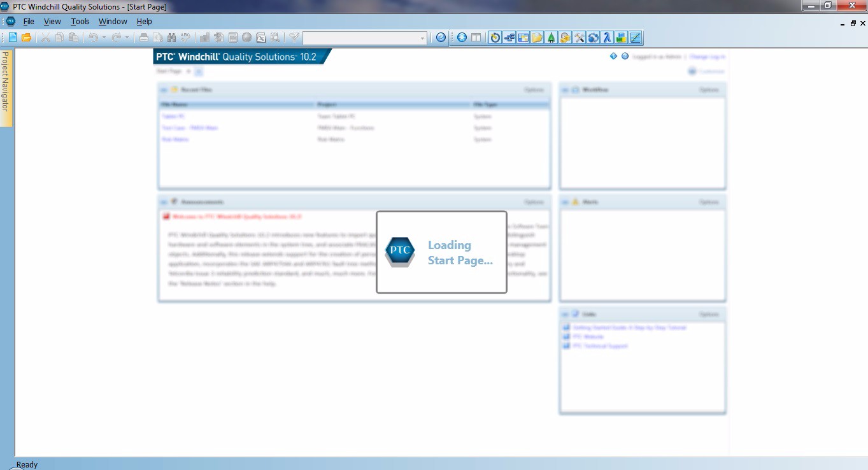Screen dimensions: 868x470
Task: Collapse the Links panel
Action: click(x=565, y=314)
